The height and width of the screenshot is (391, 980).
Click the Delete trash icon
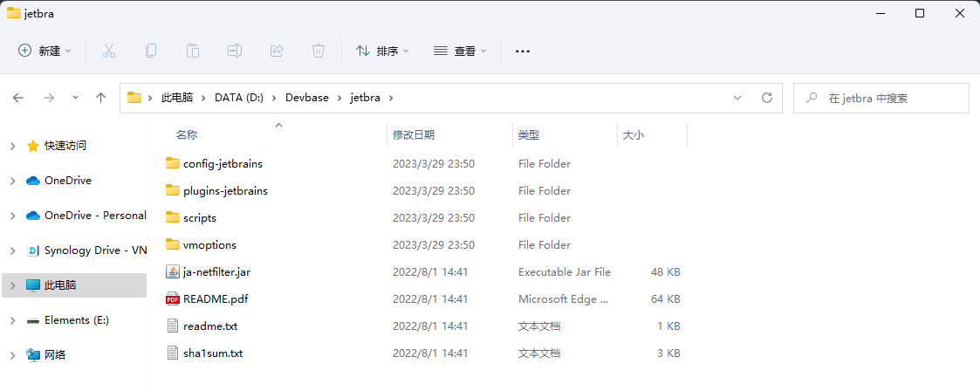coord(319,51)
